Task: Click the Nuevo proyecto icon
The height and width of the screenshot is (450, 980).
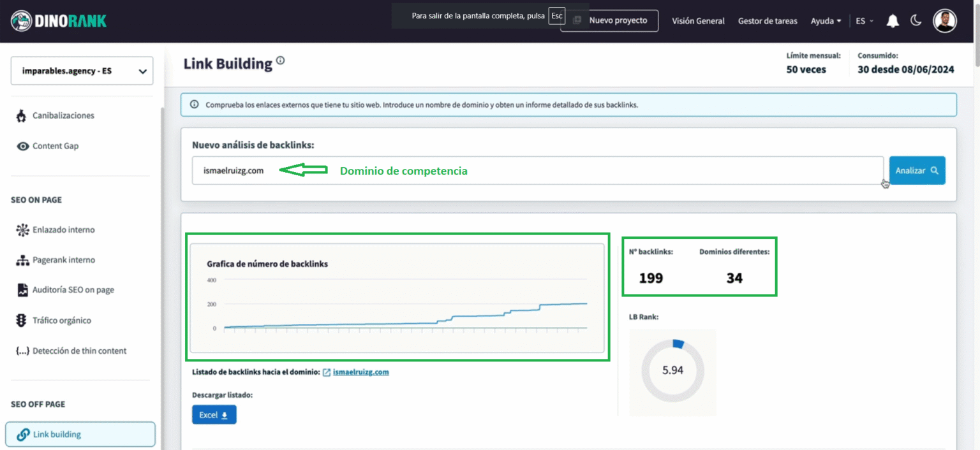Action: pyautogui.click(x=577, y=20)
